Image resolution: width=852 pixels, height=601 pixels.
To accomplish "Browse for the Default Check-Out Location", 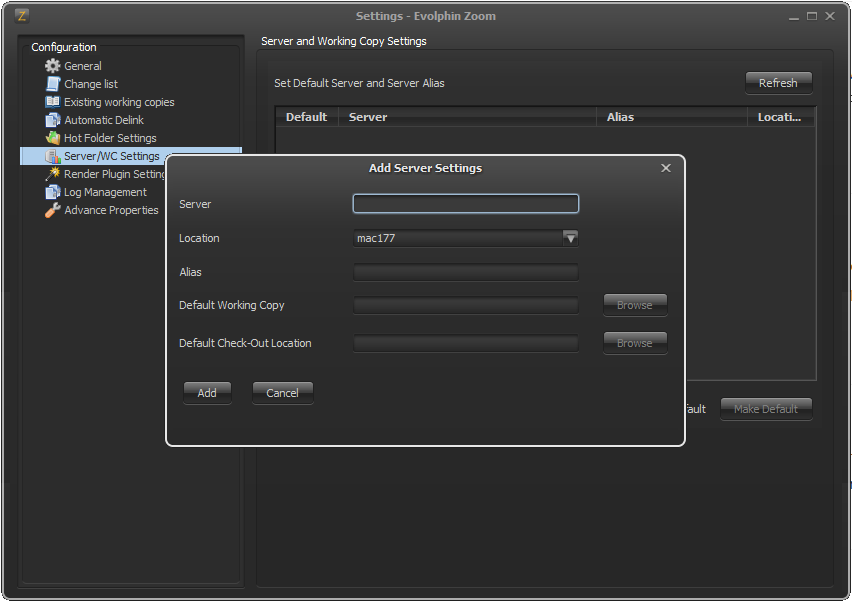I will [635, 343].
